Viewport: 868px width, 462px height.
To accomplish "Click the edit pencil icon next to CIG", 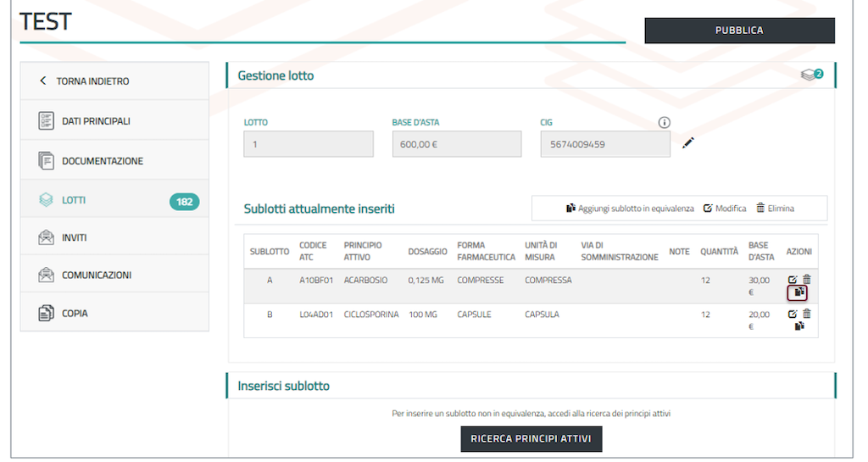I will tap(687, 143).
